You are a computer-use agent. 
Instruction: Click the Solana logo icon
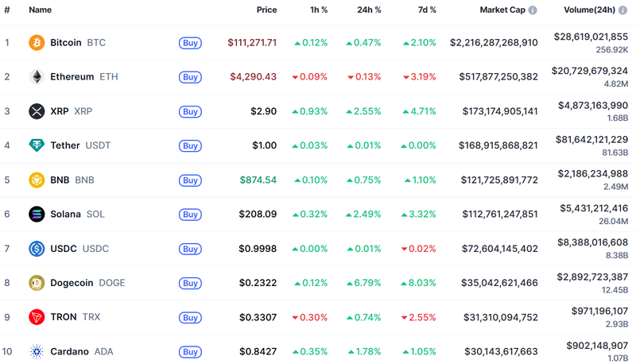(37, 214)
